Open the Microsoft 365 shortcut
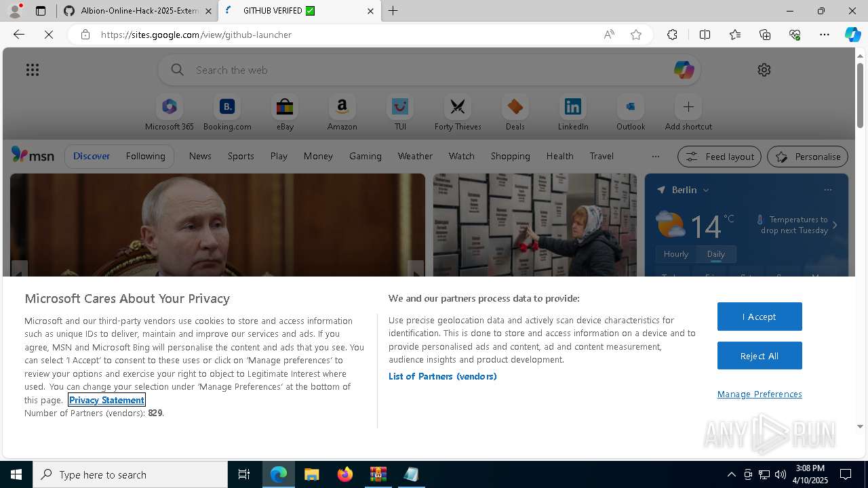 click(x=170, y=113)
